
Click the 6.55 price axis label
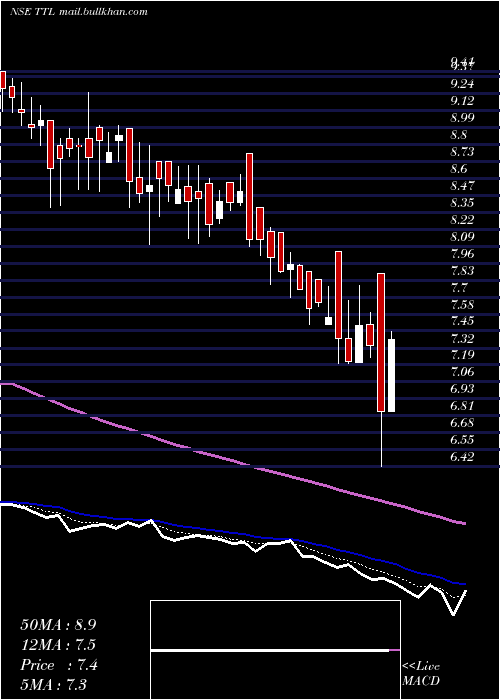pyautogui.click(x=463, y=440)
